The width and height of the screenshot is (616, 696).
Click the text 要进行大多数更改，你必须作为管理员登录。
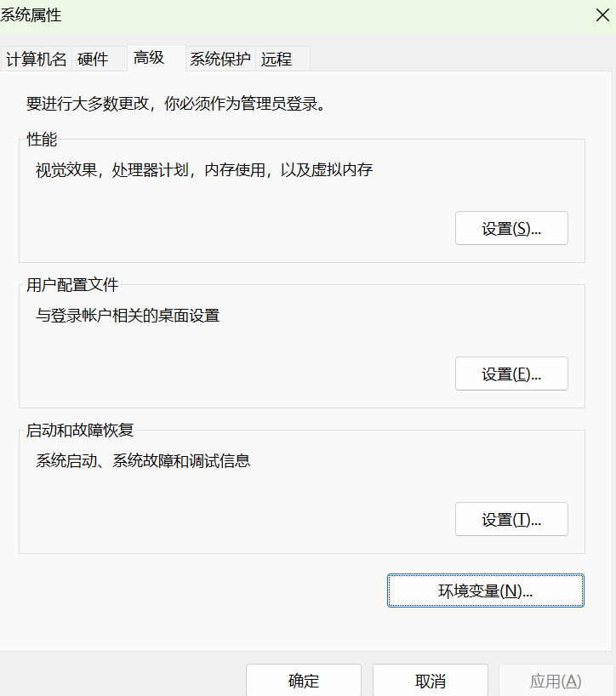[x=177, y=104]
